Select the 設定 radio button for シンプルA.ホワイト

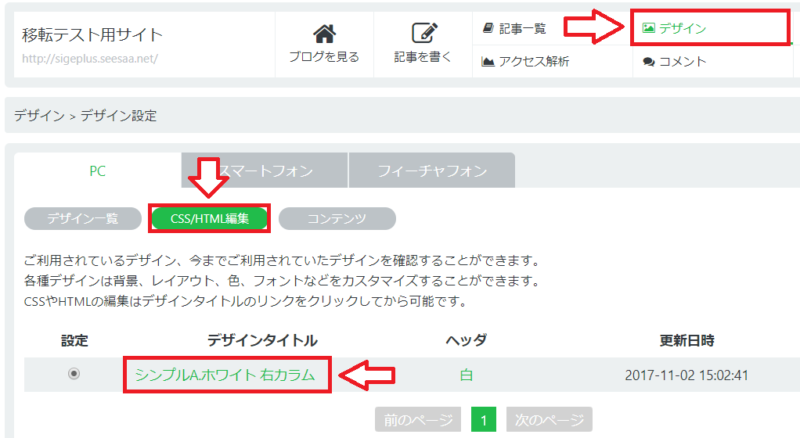click(x=74, y=374)
